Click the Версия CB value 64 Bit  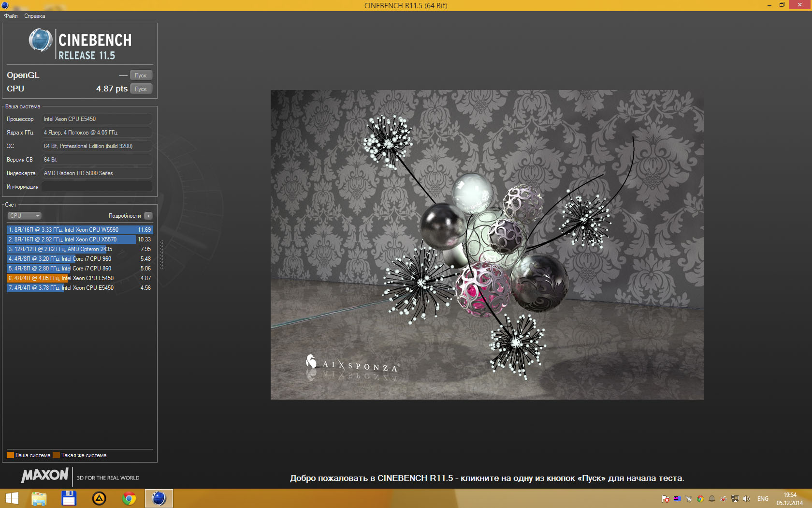pyautogui.click(x=97, y=160)
